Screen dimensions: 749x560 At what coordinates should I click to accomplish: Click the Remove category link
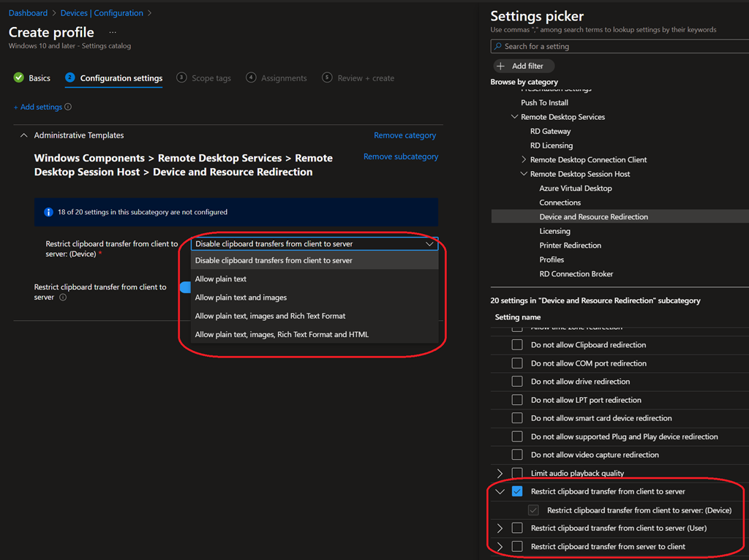tap(404, 135)
